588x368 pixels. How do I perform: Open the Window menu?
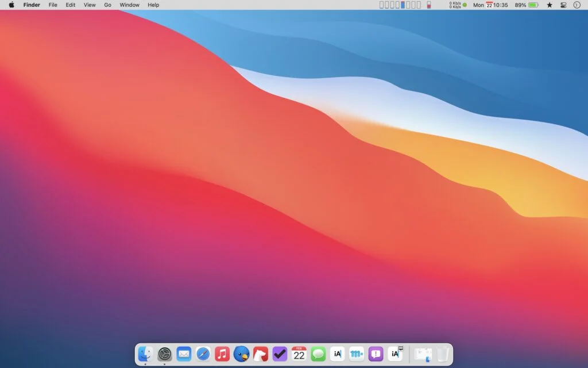[x=129, y=5]
